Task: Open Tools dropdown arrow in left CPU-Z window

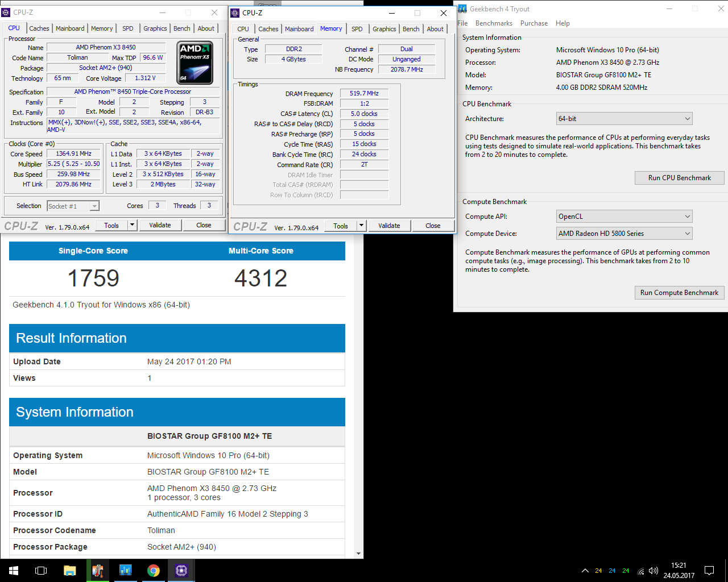Action: pos(132,225)
